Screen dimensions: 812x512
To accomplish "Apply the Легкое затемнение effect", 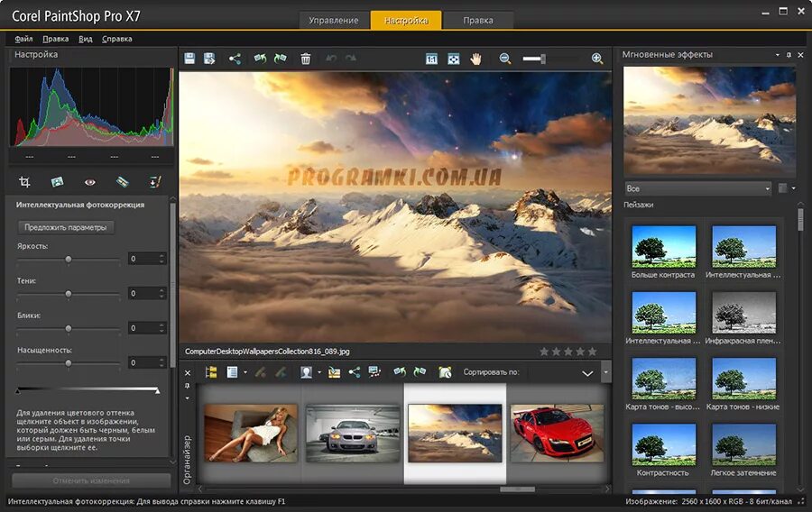I will pos(743,444).
